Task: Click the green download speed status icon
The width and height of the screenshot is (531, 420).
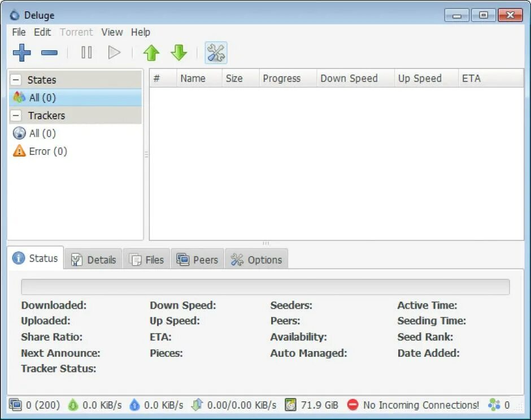Action: click(x=73, y=405)
